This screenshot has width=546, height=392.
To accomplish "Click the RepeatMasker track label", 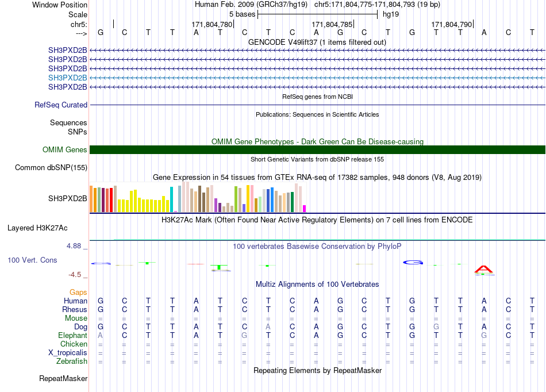I will 63,378.
